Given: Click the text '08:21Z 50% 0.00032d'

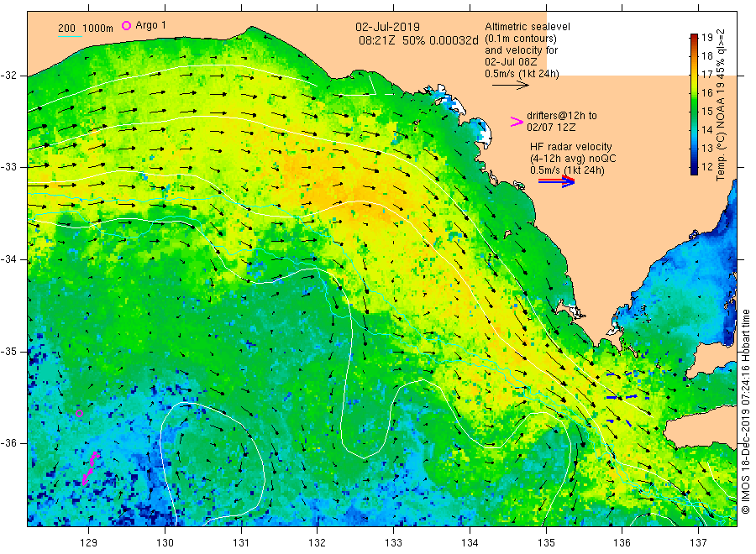Looking at the screenshot, I should pos(418,40).
